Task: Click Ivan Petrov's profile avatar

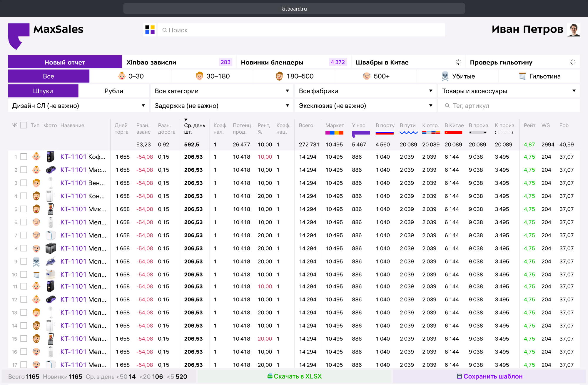Action: pyautogui.click(x=573, y=30)
